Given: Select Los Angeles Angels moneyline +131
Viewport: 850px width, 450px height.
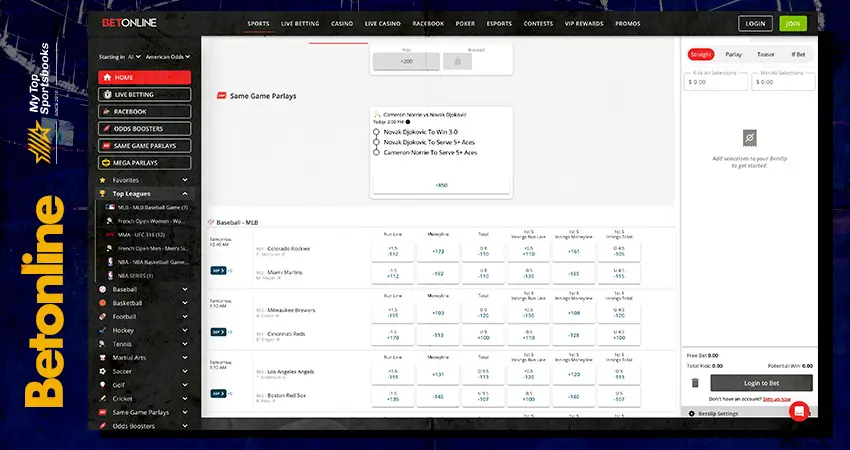Looking at the screenshot, I should pos(438,375).
